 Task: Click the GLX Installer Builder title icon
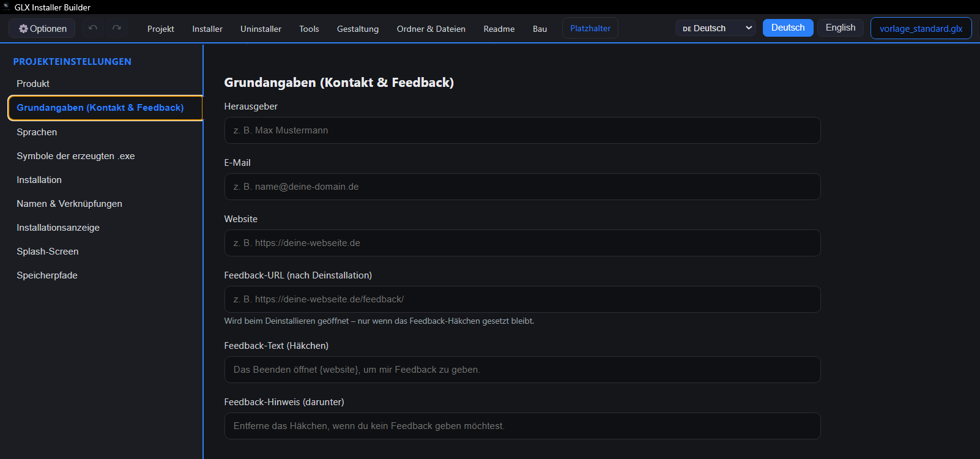[6, 7]
